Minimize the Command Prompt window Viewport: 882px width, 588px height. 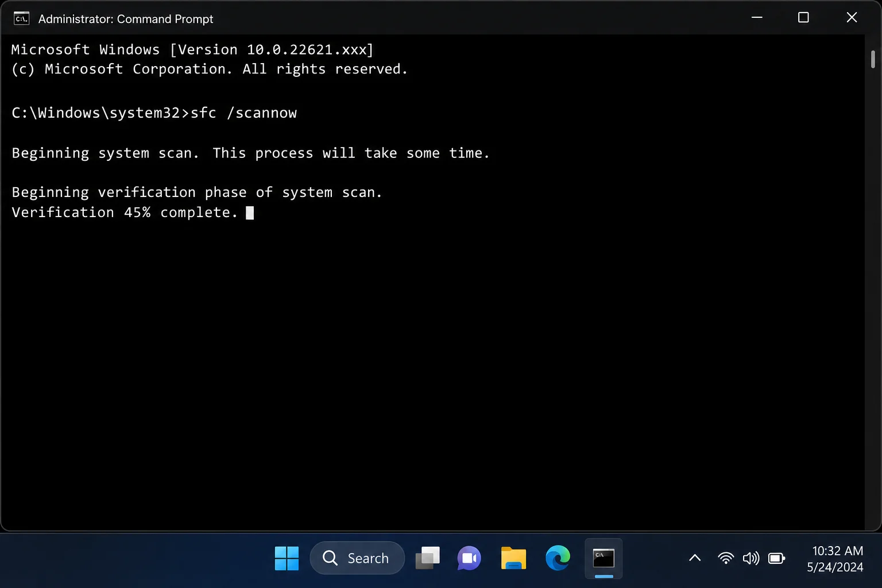click(x=757, y=18)
